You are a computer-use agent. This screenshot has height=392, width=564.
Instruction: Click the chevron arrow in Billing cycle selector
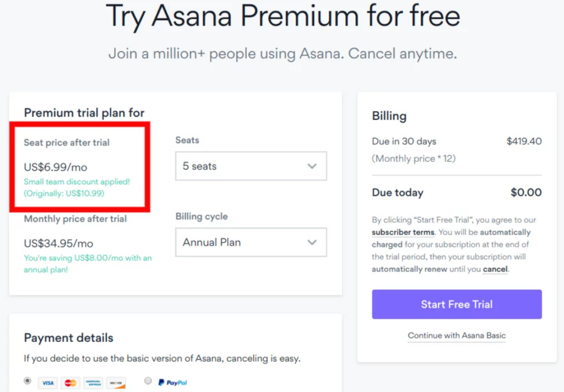pos(312,242)
